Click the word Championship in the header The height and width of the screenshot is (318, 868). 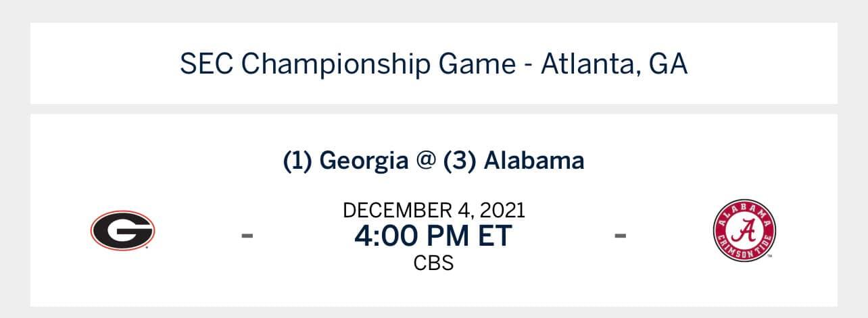click(x=336, y=64)
